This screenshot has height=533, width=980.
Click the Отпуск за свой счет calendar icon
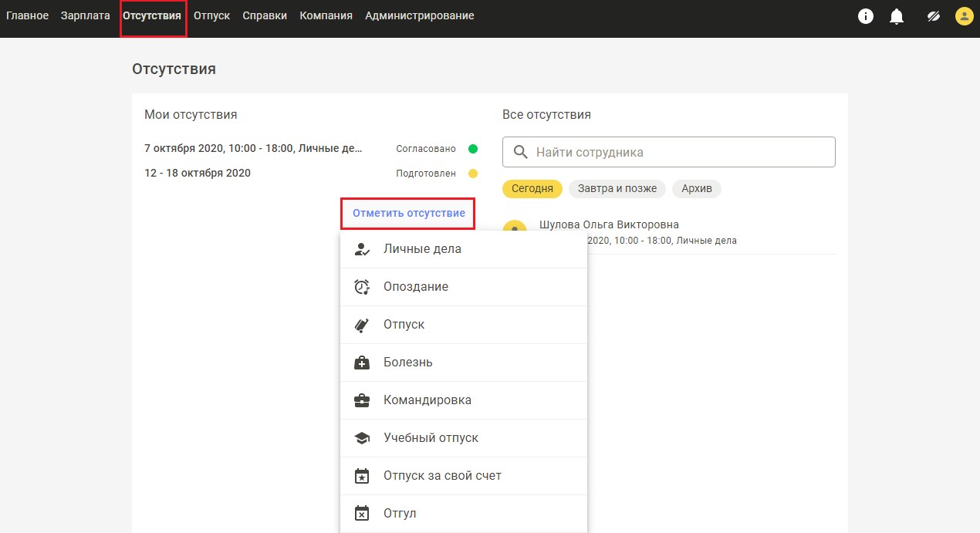click(x=362, y=476)
